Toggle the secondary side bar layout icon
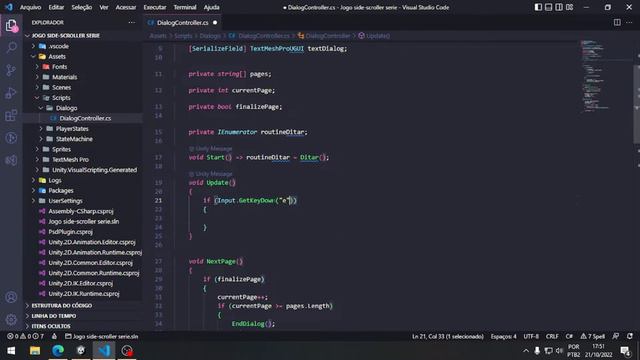Viewport: 640px width, 360px height. tap(559, 7)
